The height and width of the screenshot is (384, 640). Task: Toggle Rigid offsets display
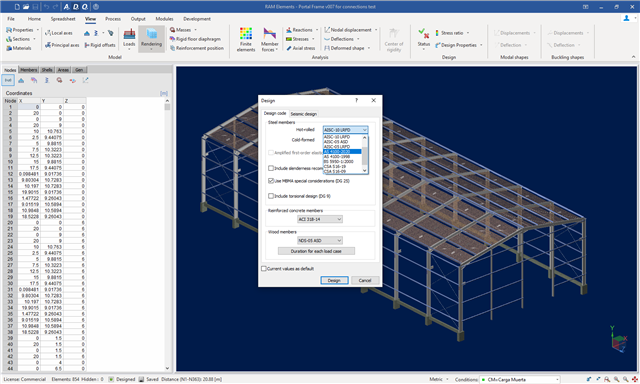(100, 45)
